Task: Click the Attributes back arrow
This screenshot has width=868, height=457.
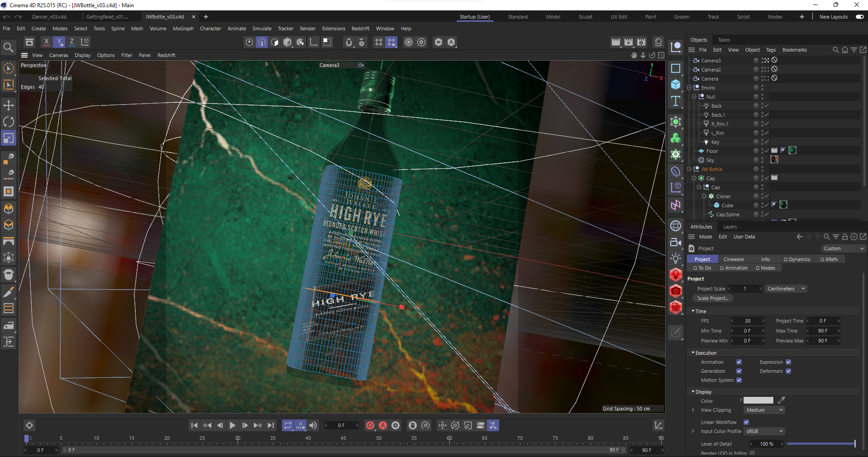Action: point(800,237)
